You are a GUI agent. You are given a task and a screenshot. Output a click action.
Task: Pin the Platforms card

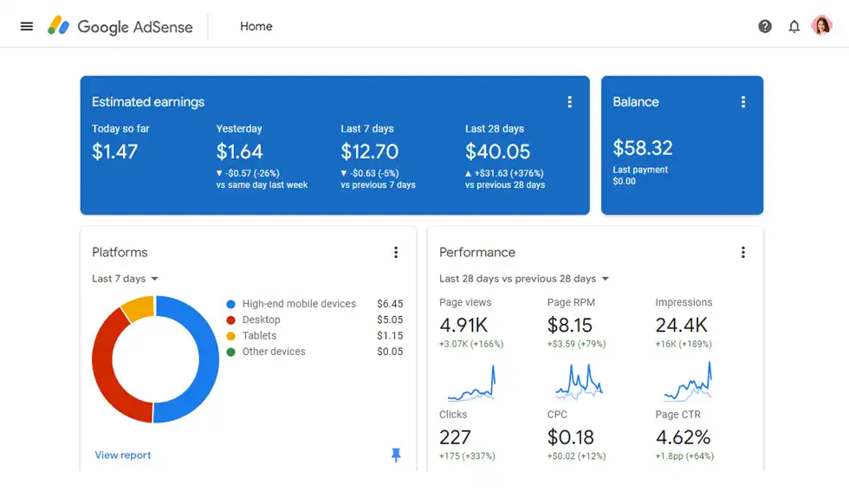pos(396,455)
